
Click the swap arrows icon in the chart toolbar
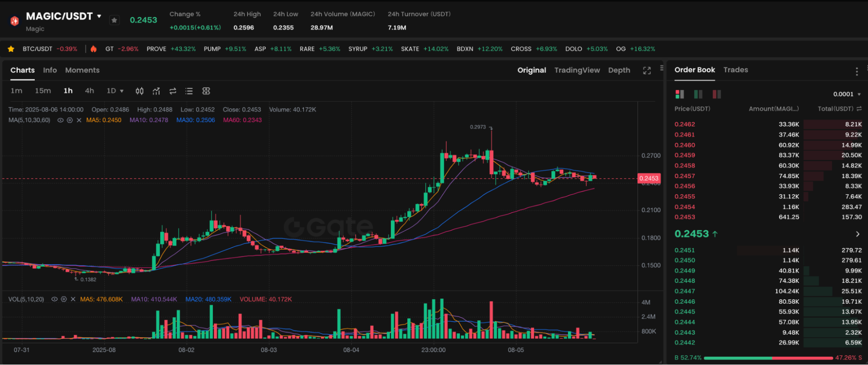coord(173,91)
